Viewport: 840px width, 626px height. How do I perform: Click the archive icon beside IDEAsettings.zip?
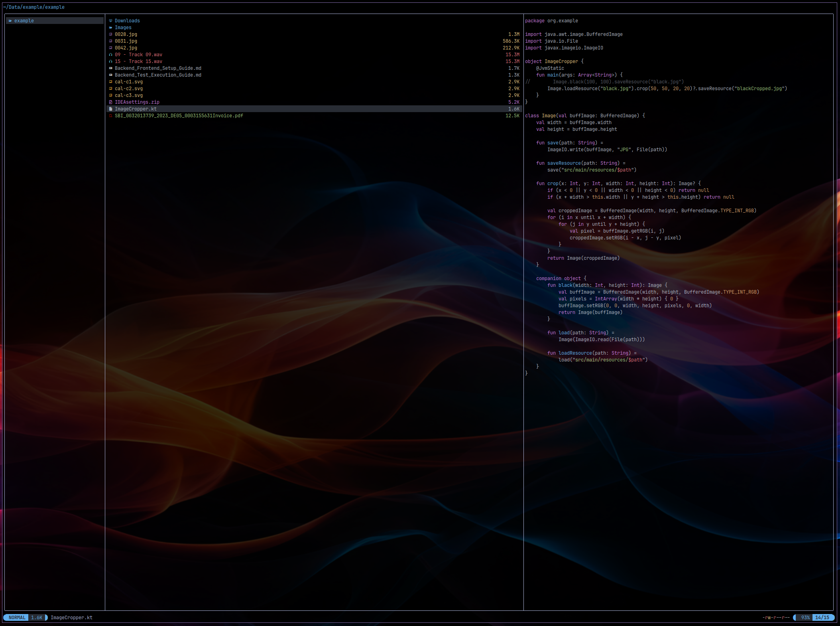tap(110, 102)
